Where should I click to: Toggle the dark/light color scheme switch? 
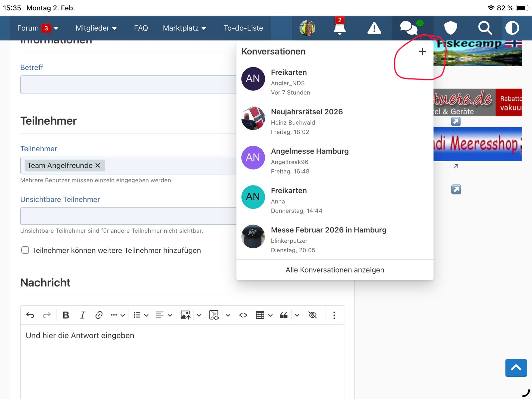(512, 28)
